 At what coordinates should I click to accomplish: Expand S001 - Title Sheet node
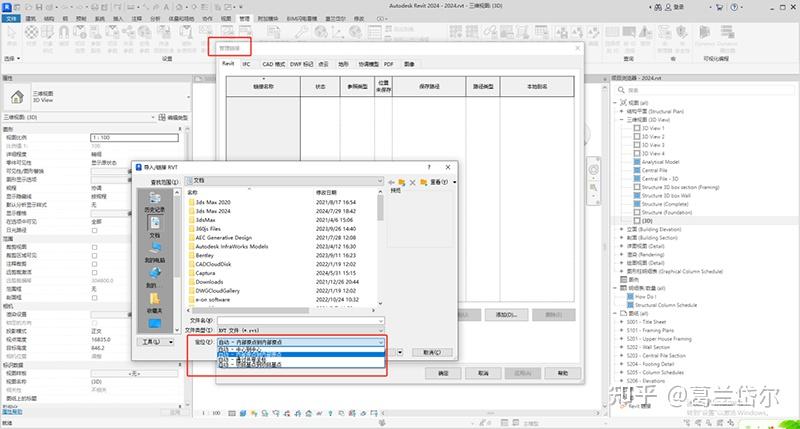[x=622, y=322]
